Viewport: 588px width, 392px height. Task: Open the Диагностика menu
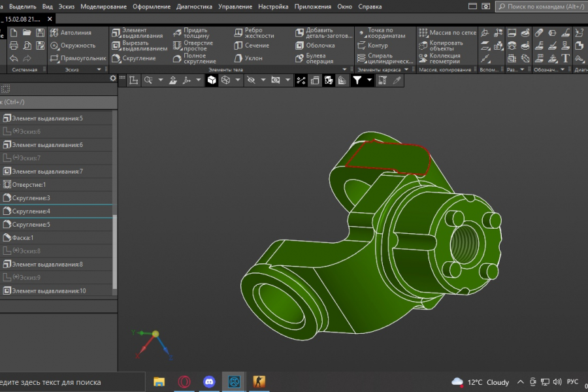click(194, 7)
